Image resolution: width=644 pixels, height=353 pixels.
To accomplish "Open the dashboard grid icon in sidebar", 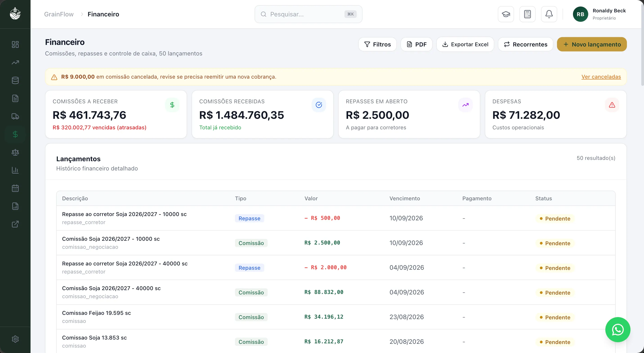I will (15, 44).
